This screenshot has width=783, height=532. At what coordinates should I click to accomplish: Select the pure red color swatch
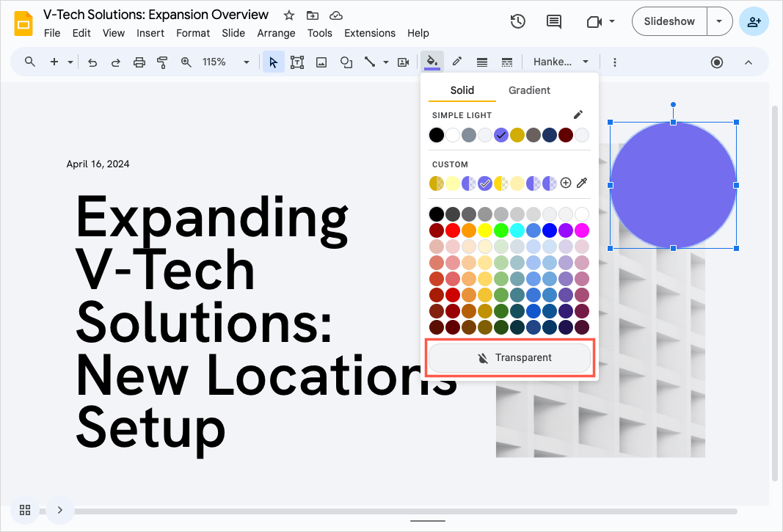453,230
